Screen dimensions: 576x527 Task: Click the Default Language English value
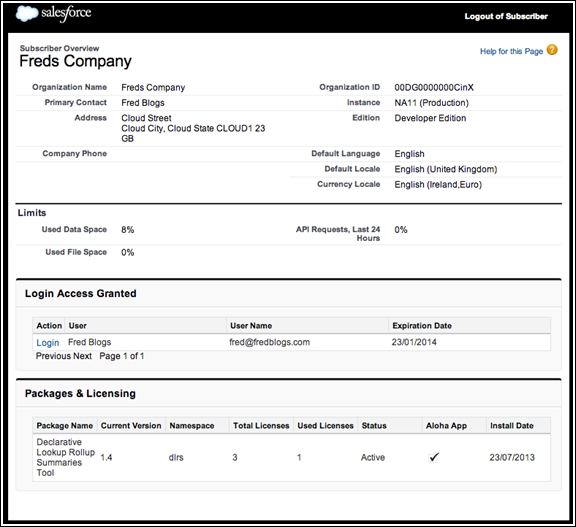coord(409,154)
